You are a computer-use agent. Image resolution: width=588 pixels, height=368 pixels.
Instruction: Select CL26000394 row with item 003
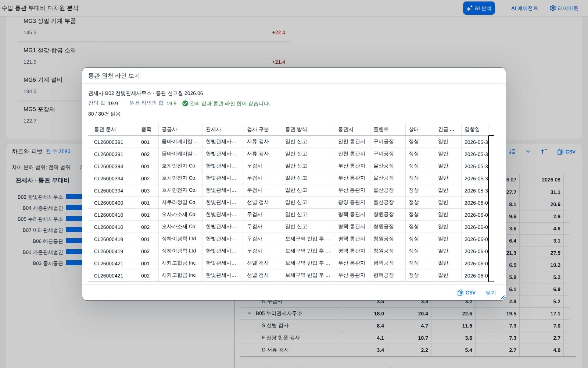click(288, 191)
